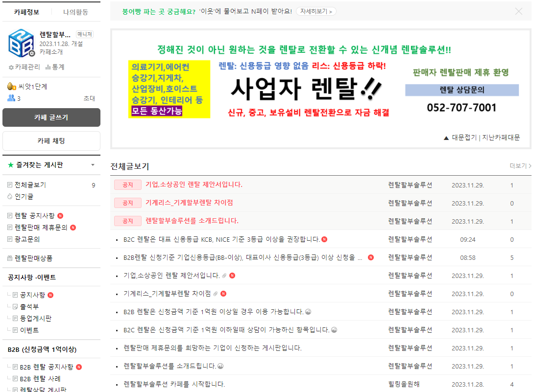This screenshot has height=392, width=533.
Task: Click the 전체글보기 board icon in sidebar
Action: [9, 185]
